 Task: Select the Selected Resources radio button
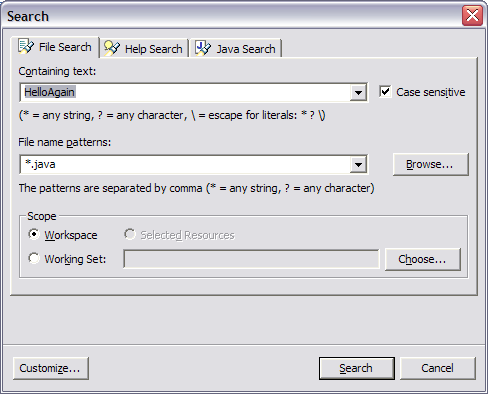[x=130, y=234]
